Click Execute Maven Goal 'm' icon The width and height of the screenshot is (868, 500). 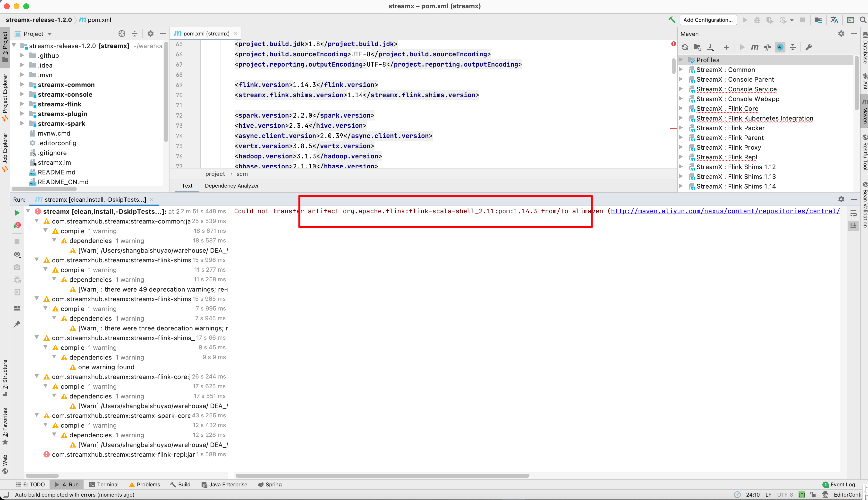[x=754, y=47]
